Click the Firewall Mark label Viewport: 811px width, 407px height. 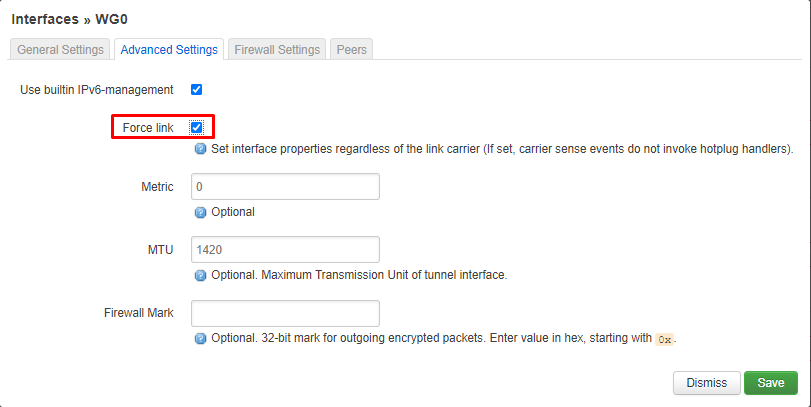pos(139,313)
